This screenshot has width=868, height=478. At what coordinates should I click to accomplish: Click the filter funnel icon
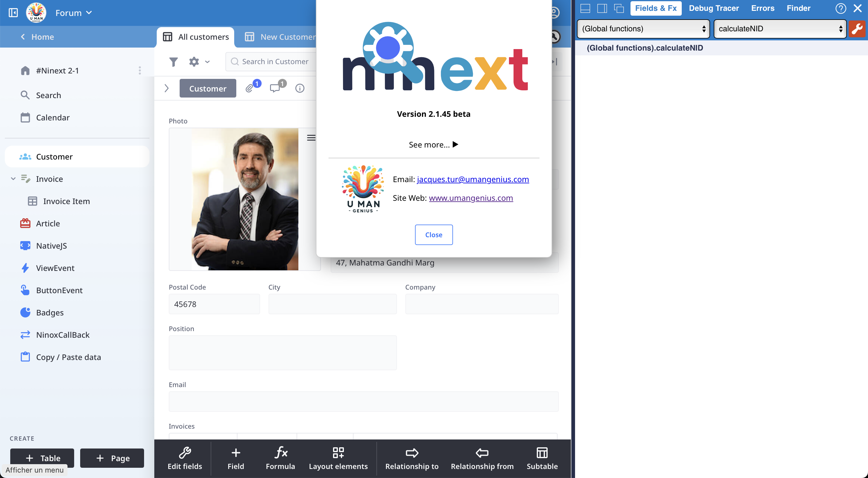click(x=173, y=62)
